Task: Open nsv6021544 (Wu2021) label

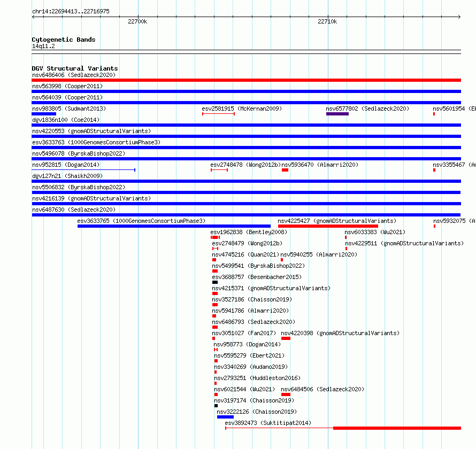Action: (244, 389)
